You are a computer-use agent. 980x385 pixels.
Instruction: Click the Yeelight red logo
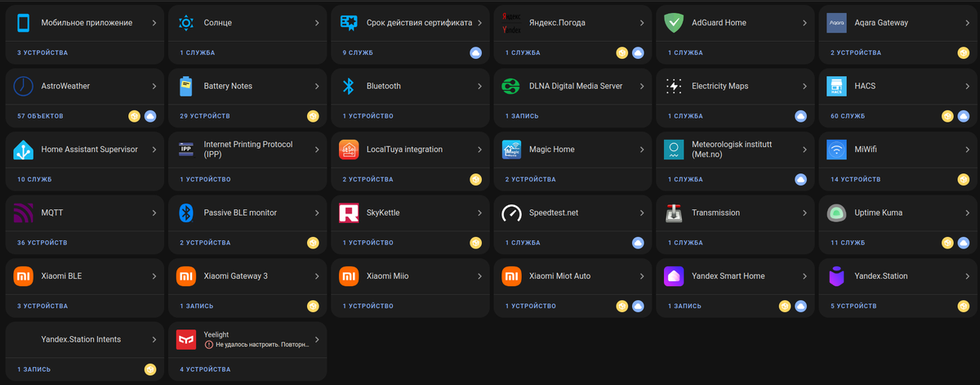click(186, 339)
